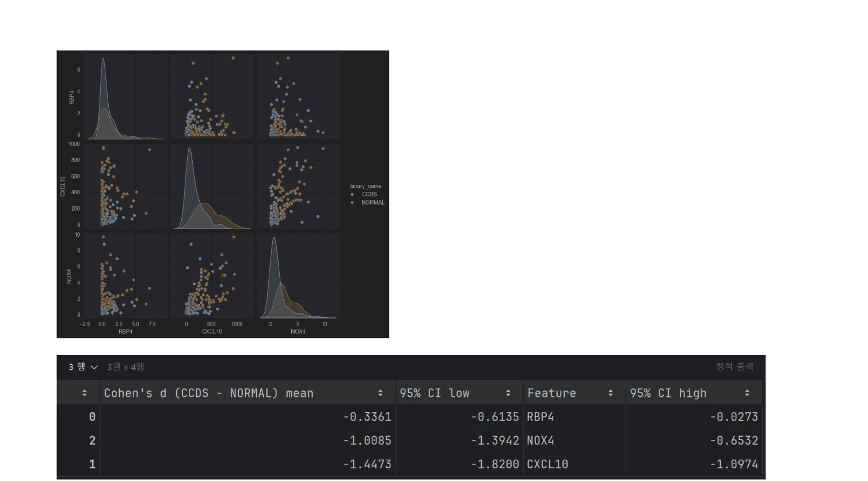This screenshot has height=481, width=868.
Task: Click the binary_name legend title
Action: click(x=366, y=186)
